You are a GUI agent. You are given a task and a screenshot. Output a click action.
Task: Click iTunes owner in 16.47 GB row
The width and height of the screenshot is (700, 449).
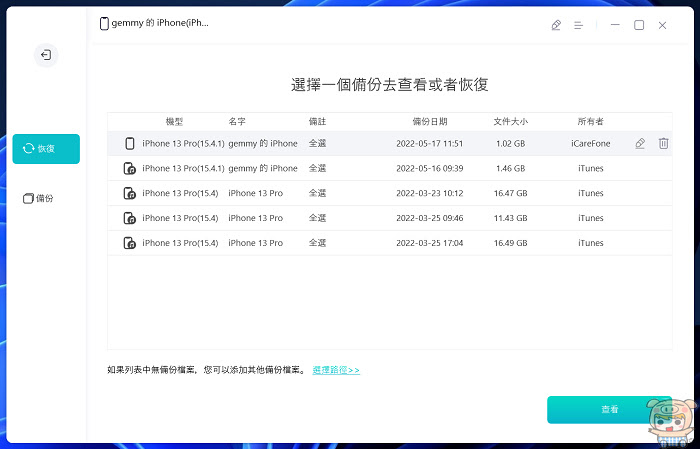point(591,194)
